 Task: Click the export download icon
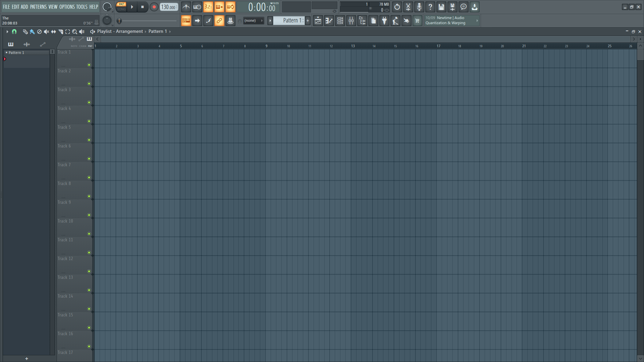tap(474, 7)
